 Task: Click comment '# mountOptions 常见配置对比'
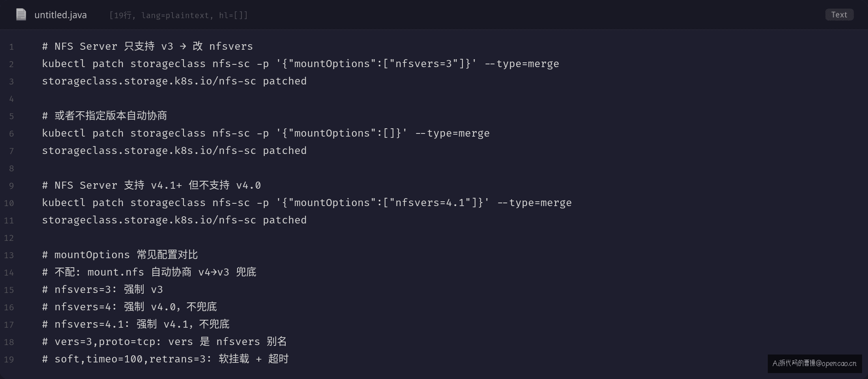tap(120, 255)
